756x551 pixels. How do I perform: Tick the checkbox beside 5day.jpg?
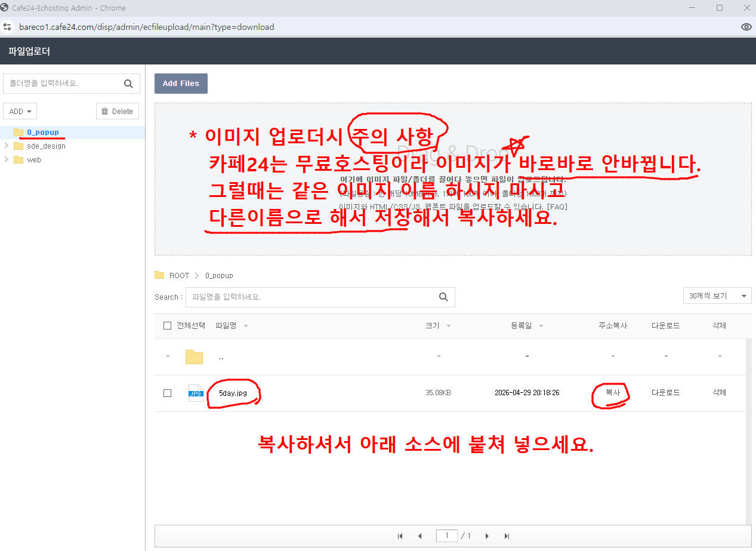(167, 393)
